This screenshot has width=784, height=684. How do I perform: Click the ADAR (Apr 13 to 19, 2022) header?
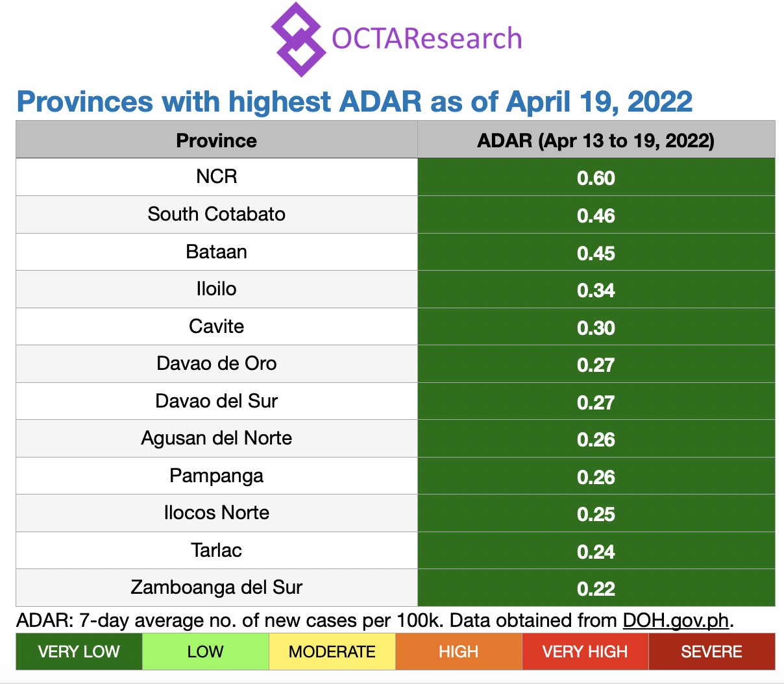[595, 140]
